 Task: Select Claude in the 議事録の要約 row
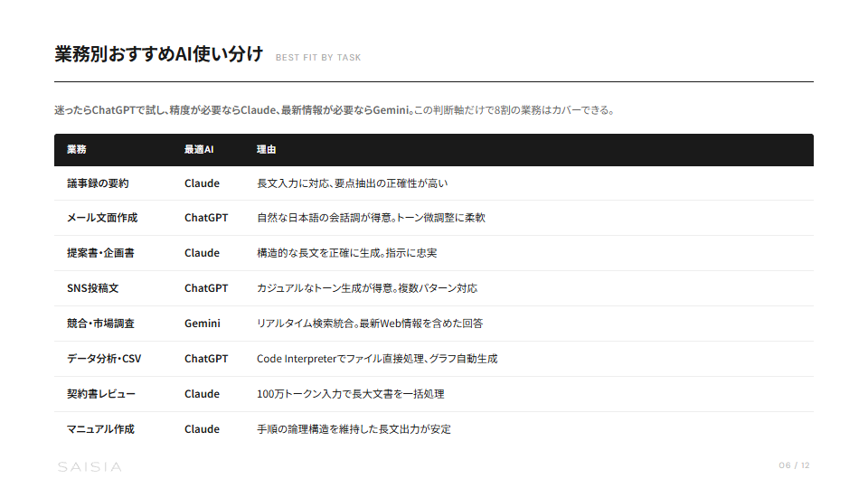point(202,183)
